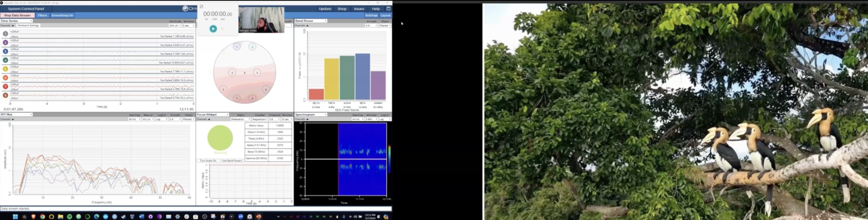Open Brave browser from the taskbar
868x220 pixels.
click(33, 217)
